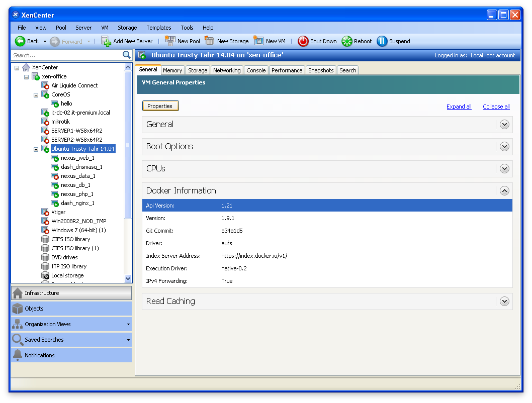Click the Objects cube icon
This screenshot has height=403, width=532.
tap(18, 309)
